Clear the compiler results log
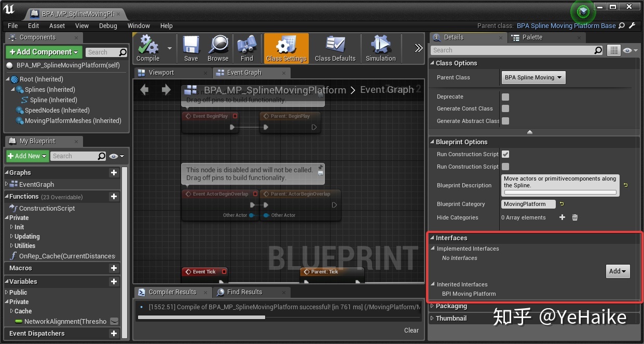644x344 pixels. coord(412,331)
